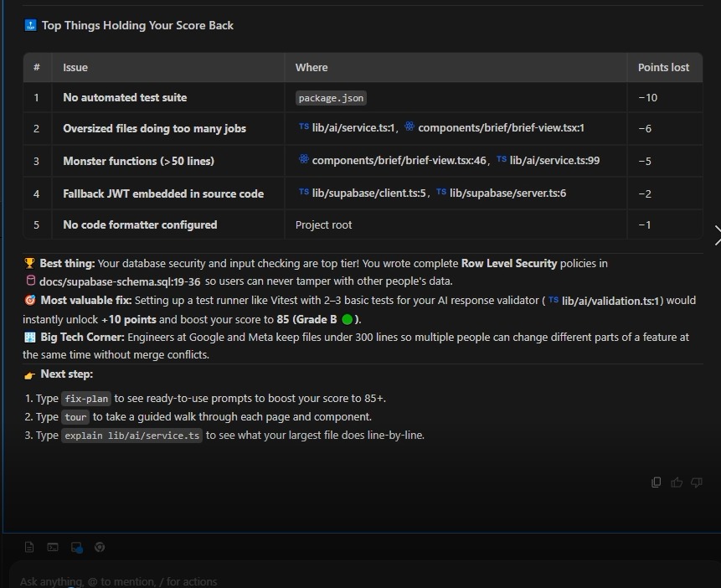Image resolution: width=721 pixels, height=588 pixels.
Task: Click the 'Big Tech Corner:' label
Action: [x=82, y=338]
